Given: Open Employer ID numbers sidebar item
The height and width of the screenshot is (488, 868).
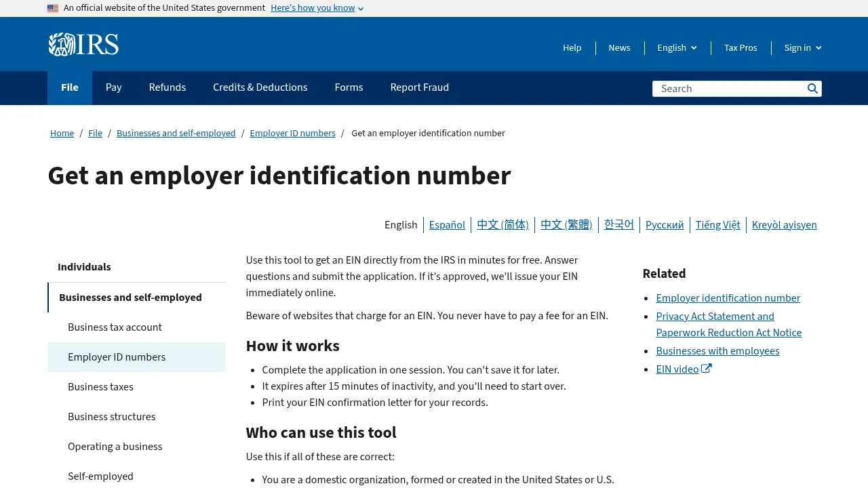Looking at the screenshot, I should click(x=136, y=357).
